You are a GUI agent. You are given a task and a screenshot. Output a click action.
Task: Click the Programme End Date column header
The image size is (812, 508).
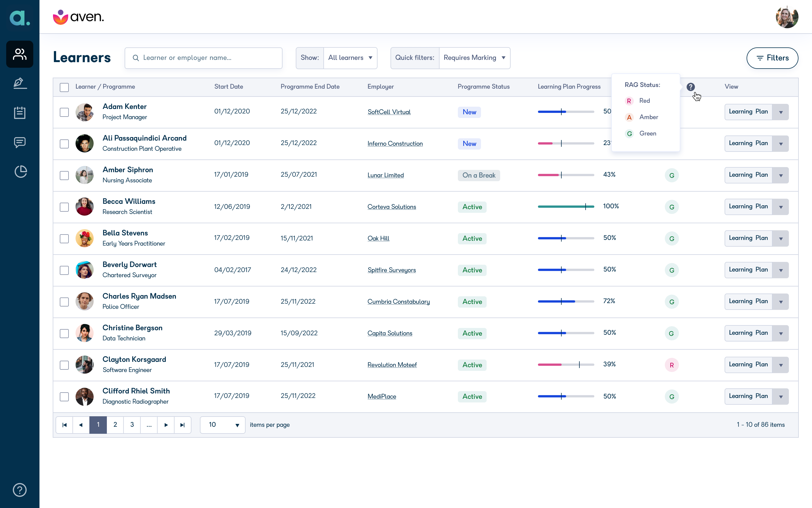(x=310, y=87)
